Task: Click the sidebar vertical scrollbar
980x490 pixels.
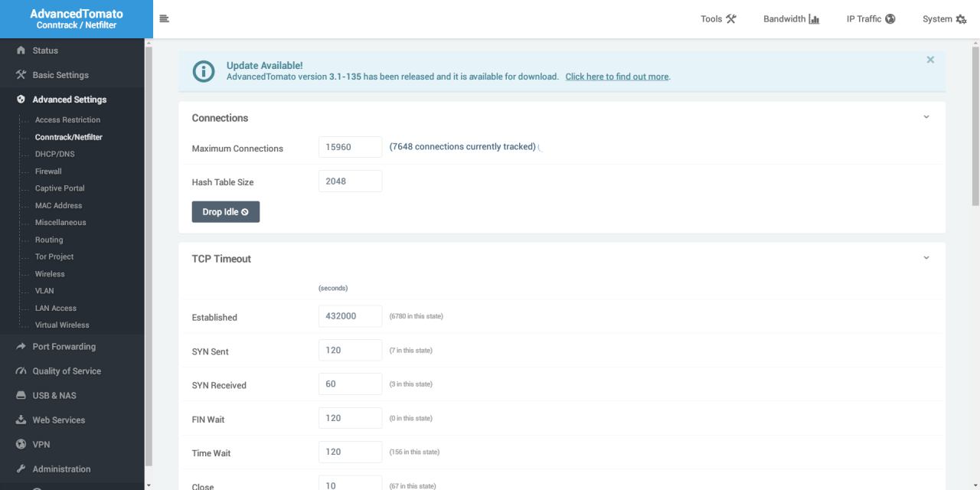Action: (149, 256)
